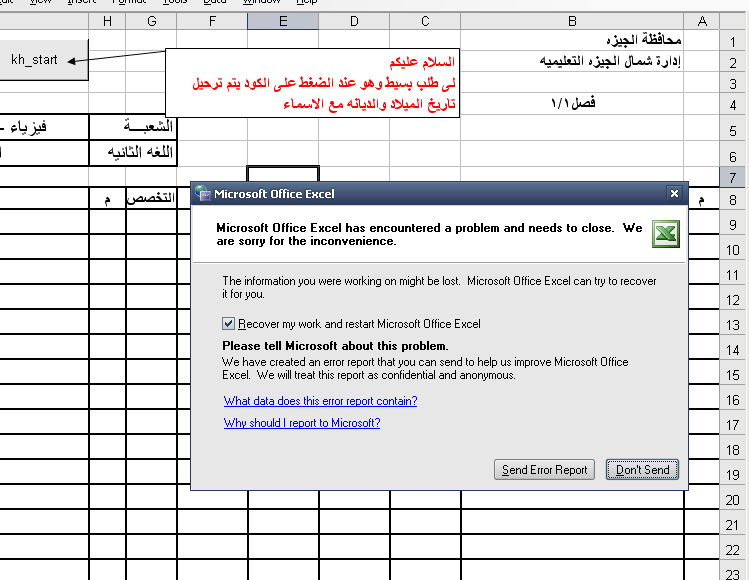This screenshot has height=580, width=749.
Task: Select row 4 header
Action: (x=733, y=105)
